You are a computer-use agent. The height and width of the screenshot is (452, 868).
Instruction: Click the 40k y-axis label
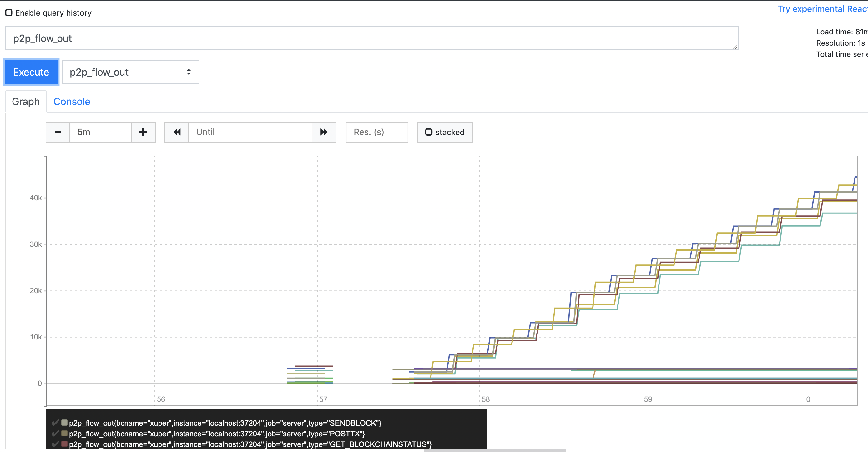pos(36,198)
